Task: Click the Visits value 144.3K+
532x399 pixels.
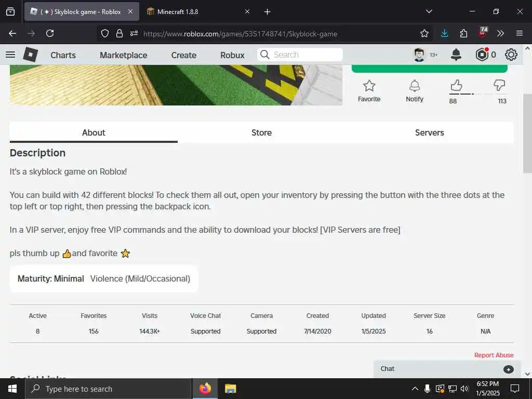Action: [x=150, y=331]
